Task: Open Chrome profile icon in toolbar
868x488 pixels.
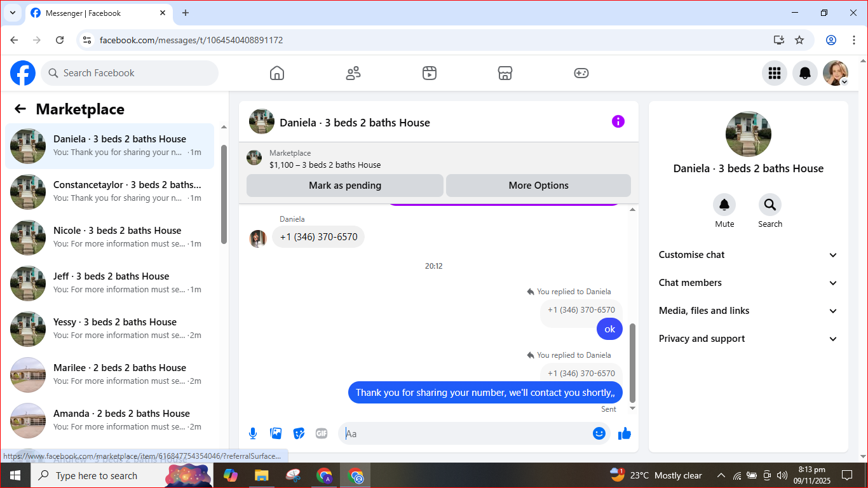Action: [x=831, y=40]
